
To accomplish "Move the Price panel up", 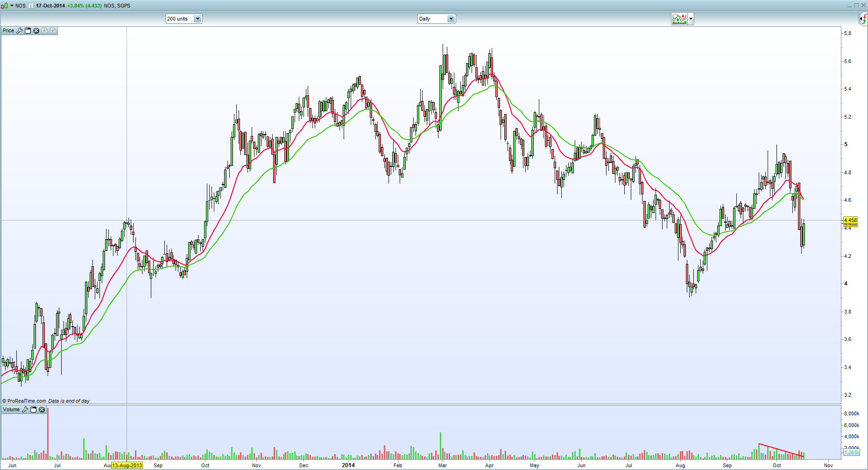I will coord(53,30).
